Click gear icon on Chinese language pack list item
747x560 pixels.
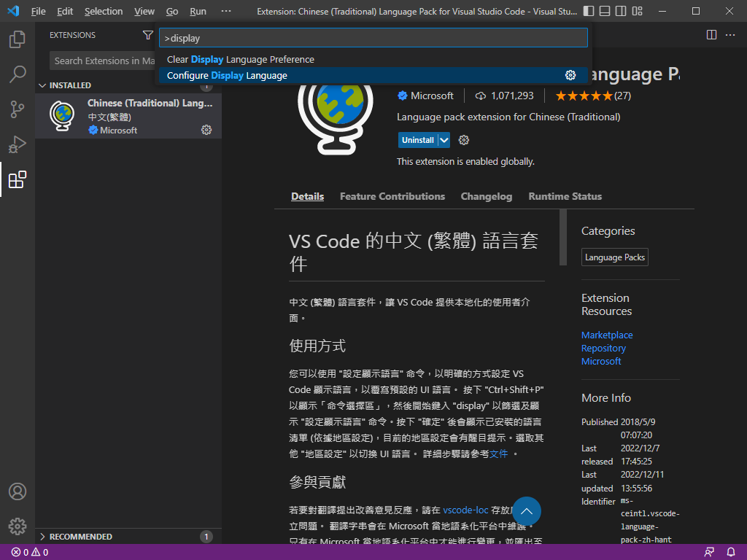tap(206, 130)
